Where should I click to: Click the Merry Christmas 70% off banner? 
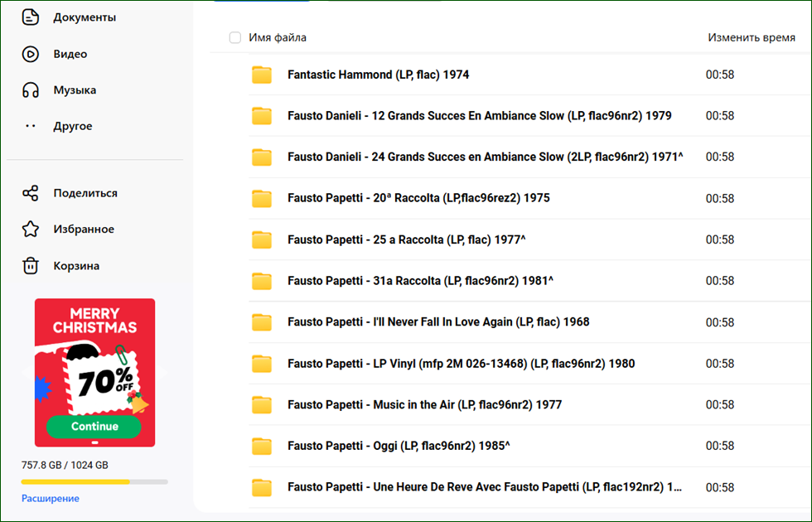(x=94, y=372)
